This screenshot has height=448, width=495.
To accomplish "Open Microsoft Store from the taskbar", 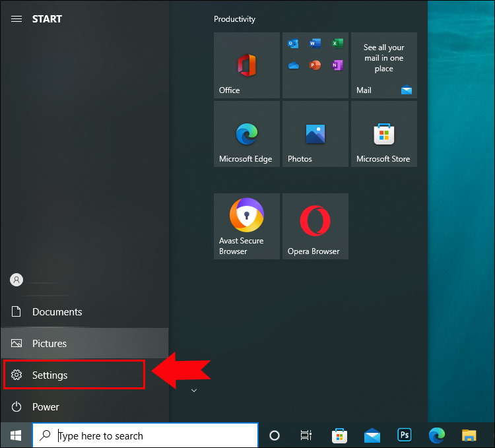I will [339, 435].
